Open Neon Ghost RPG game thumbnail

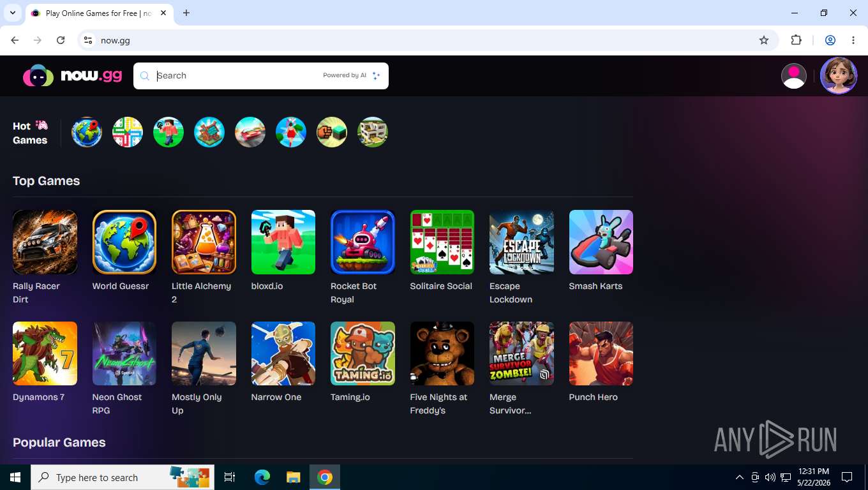coord(124,353)
